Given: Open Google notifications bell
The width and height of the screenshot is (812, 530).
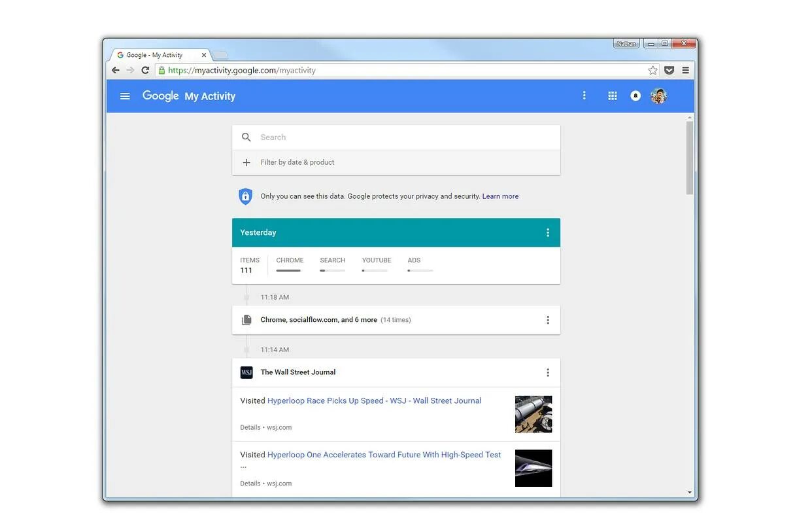Looking at the screenshot, I should [x=635, y=96].
